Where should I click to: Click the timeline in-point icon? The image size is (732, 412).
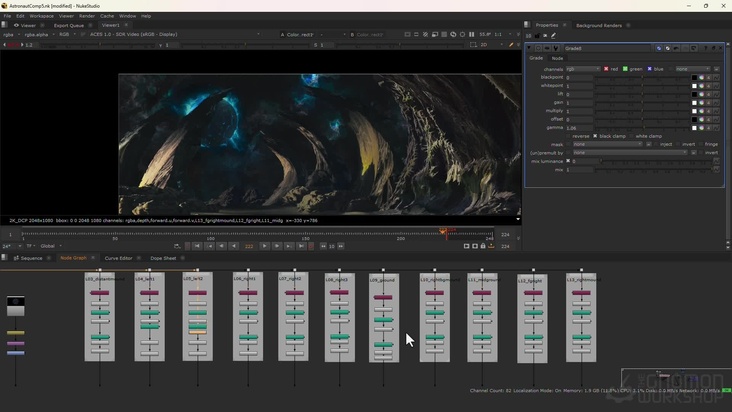[x=466, y=246]
